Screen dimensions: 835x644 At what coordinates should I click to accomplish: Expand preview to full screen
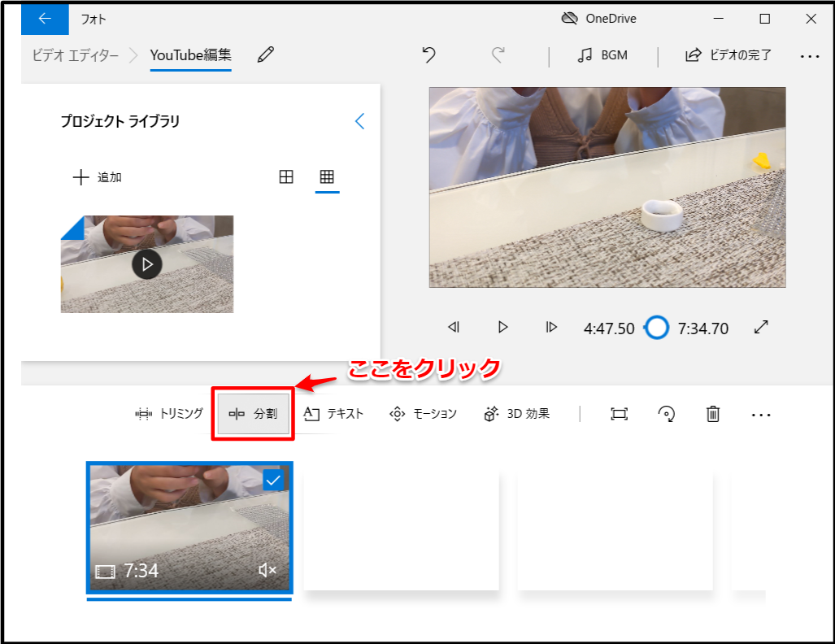tap(762, 327)
